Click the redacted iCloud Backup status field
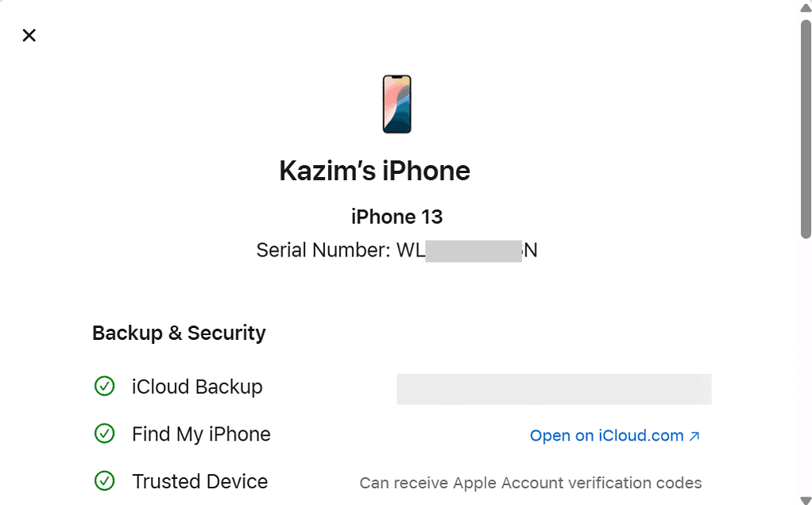 pos(554,389)
